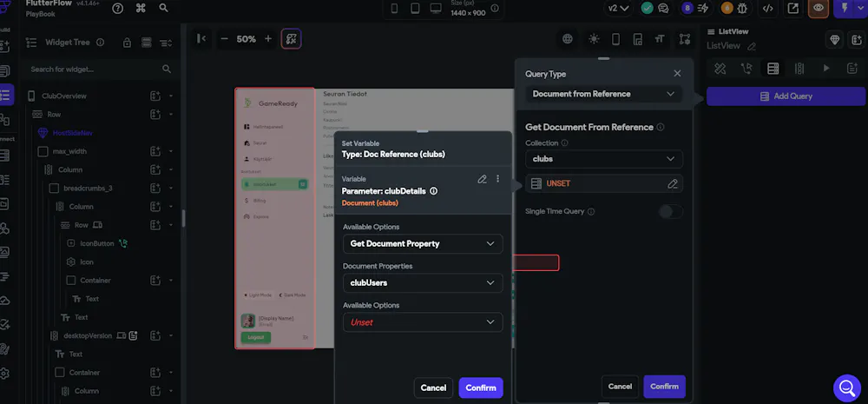Click the expand/collapse tree icon next to padlock

[x=146, y=43]
